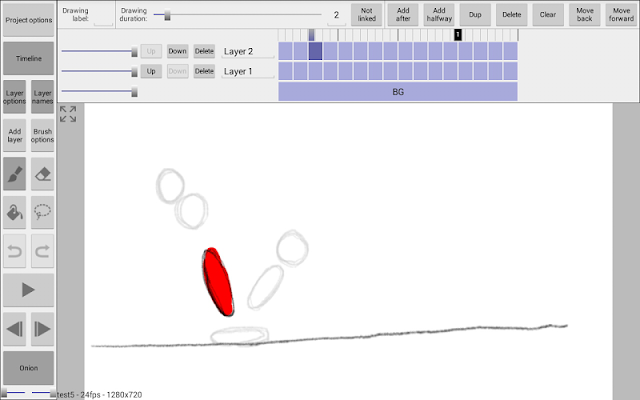
Task: Adjust Layer 2 opacity slider
Action: point(99,51)
